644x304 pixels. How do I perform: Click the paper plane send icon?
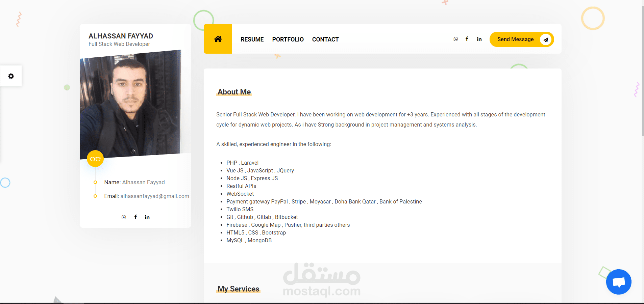tap(546, 39)
